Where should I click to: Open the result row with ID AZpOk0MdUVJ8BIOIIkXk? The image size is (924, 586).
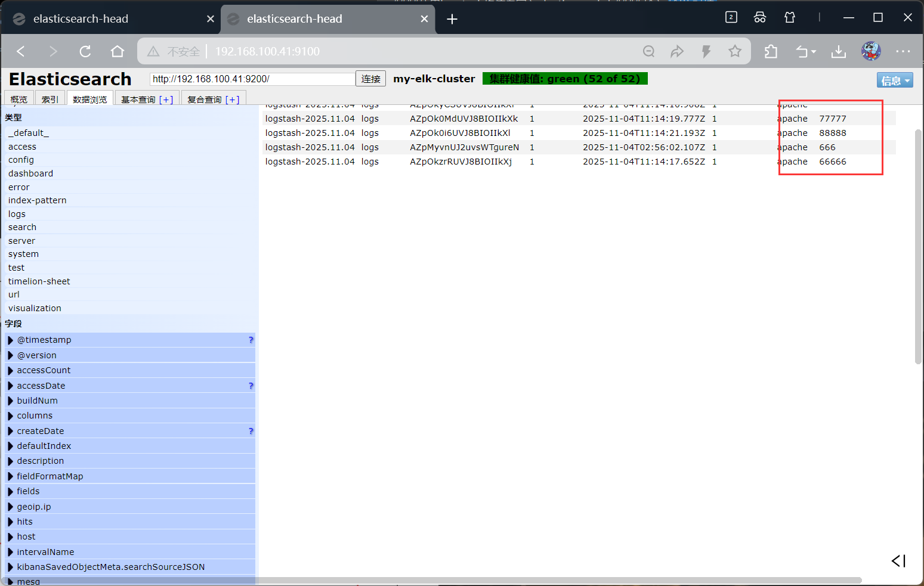pos(579,119)
